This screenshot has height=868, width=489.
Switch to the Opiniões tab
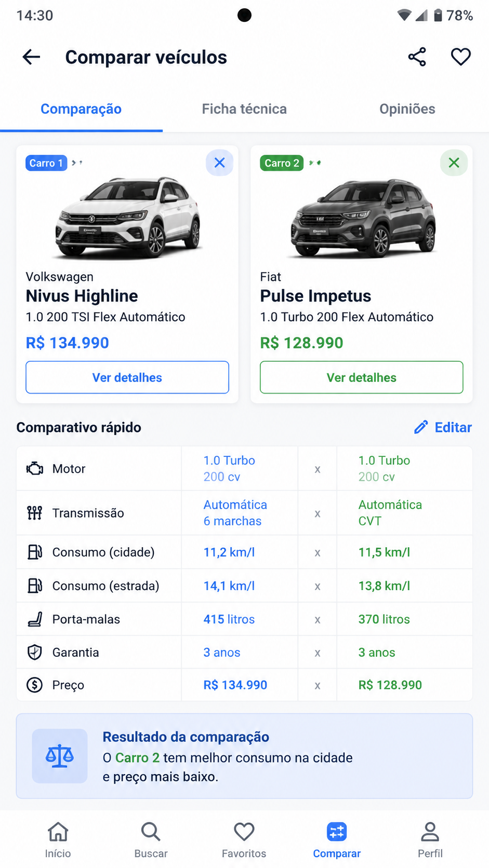tap(407, 109)
